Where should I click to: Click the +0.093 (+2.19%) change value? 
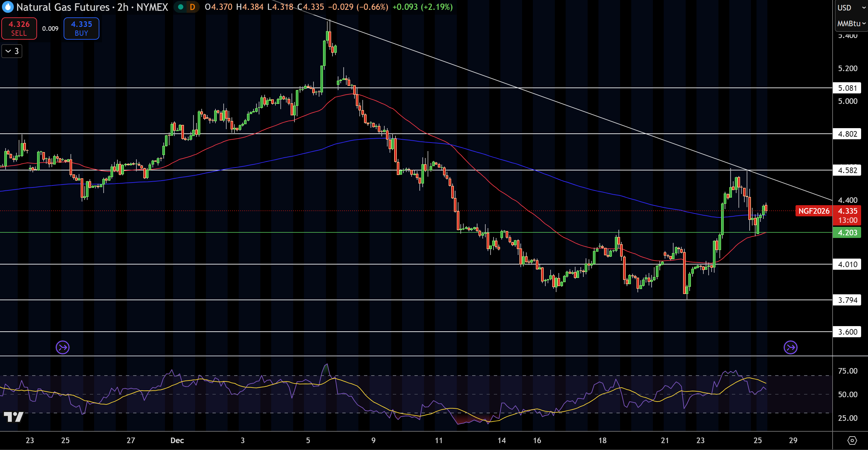(423, 7)
